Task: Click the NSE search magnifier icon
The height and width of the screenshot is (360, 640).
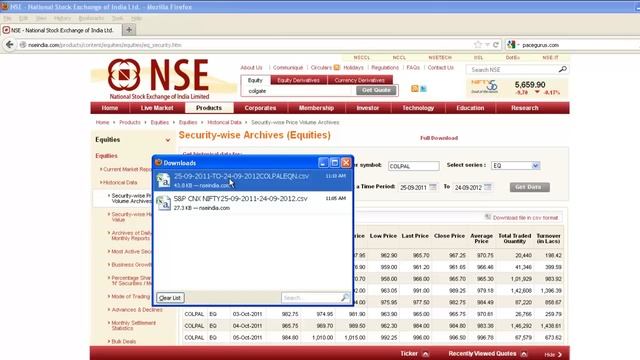Action: click(562, 69)
